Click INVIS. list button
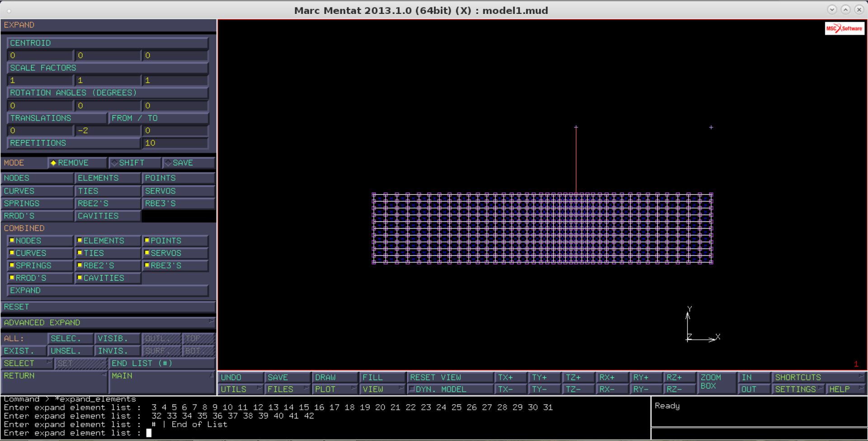This screenshot has width=868, height=441. point(118,351)
